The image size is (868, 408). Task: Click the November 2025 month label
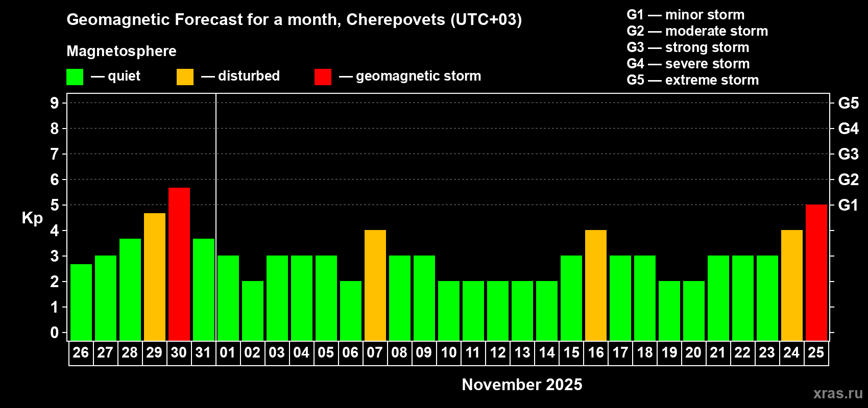[x=522, y=385]
